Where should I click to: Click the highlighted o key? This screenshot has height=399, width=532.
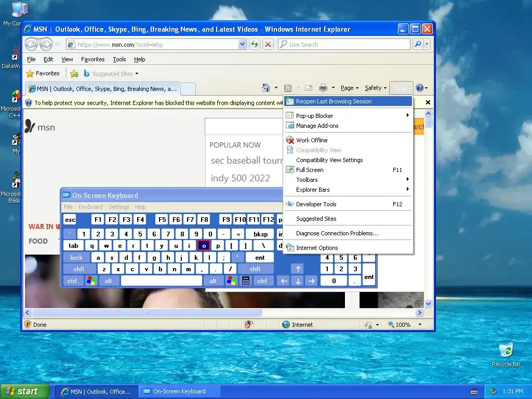(x=204, y=245)
